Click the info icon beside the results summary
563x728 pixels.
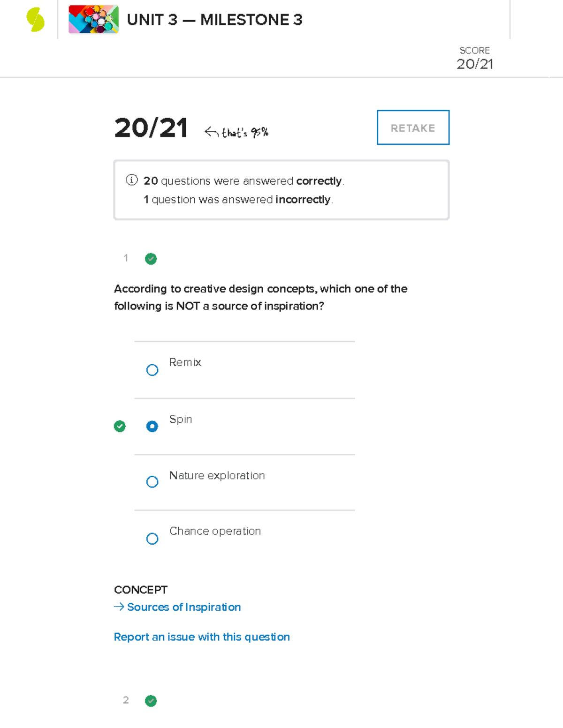132,180
